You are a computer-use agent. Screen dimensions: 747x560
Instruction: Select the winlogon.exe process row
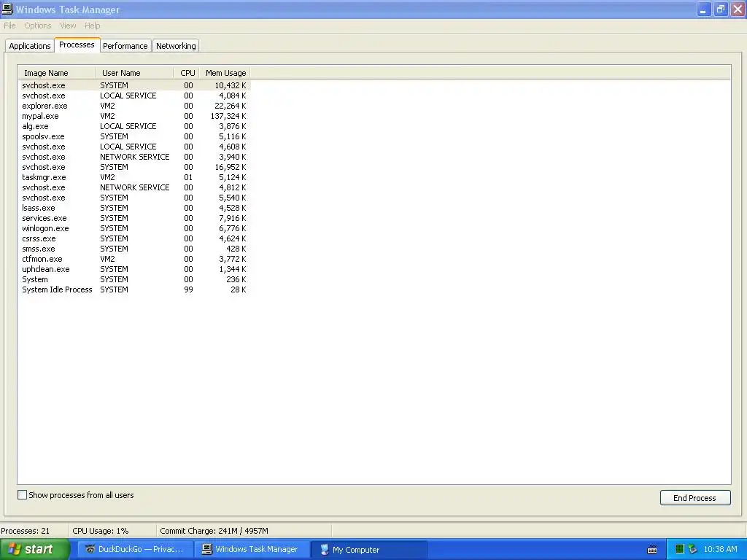(x=134, y=228)
